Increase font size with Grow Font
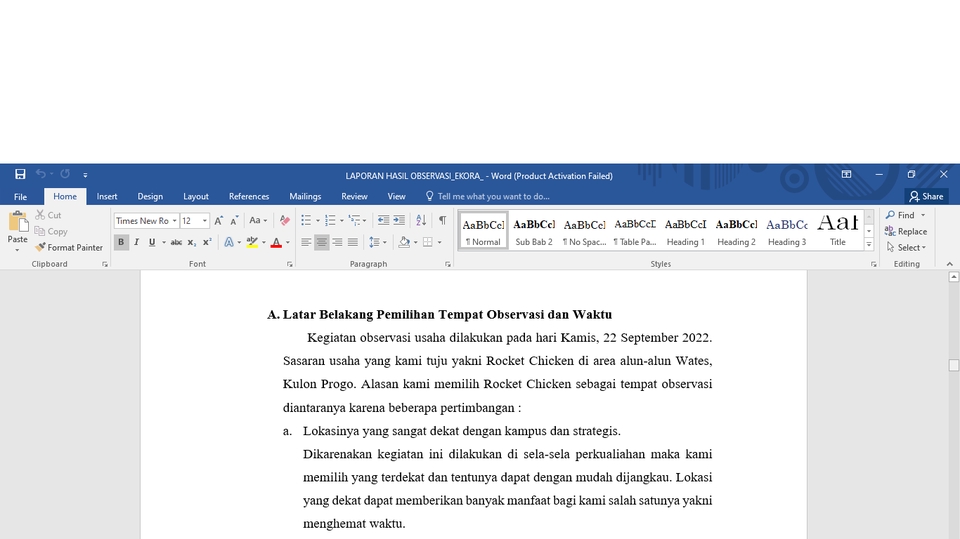Screen dimensions: 960x539 [x=219, y=220]
